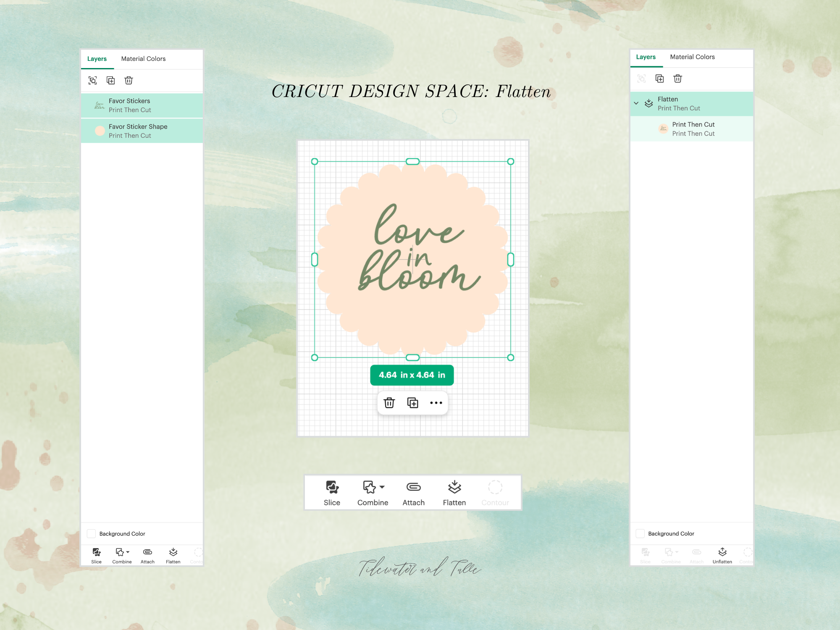Image resolution: width=840 pixels, height=630 pixels.
Task: Click Delete trash icon in left Layers panel
Action: click(129, 80)
